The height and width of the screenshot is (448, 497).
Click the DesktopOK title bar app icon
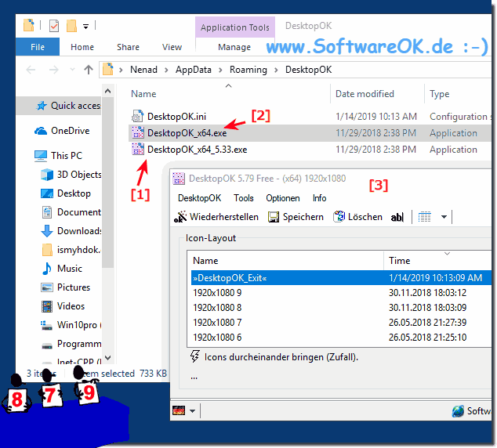pyautogui.click(x=179, y=179)
